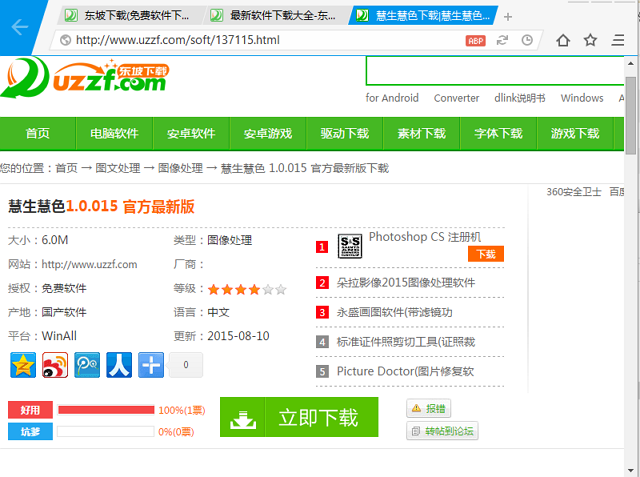Go back using the browser back arrow
Image resolution: width=640 pixels, height=477 pixels.
(x=20, y=27)
